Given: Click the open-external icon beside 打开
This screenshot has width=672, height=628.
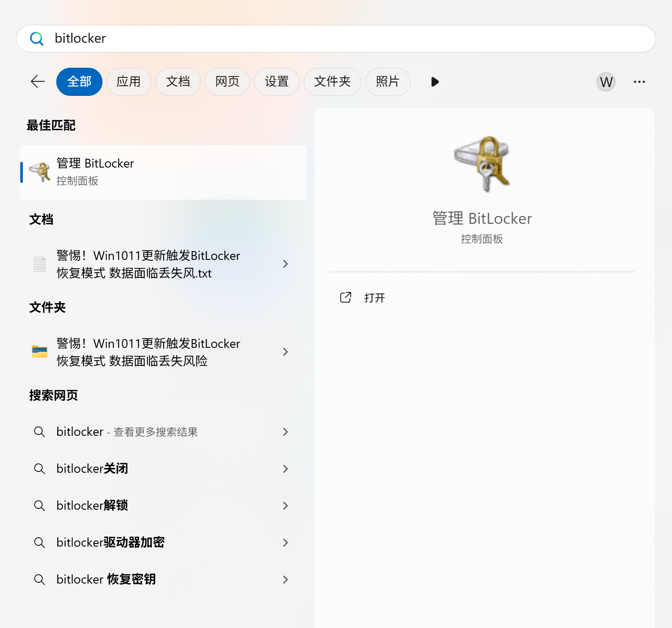Looking at the screenshot, I should pyautogui.click(x=346, y=298).
